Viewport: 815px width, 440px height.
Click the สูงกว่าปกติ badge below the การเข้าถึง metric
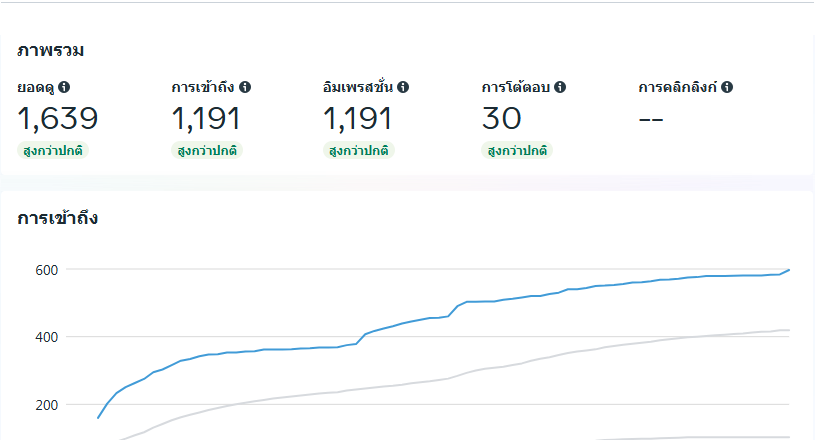207,151
